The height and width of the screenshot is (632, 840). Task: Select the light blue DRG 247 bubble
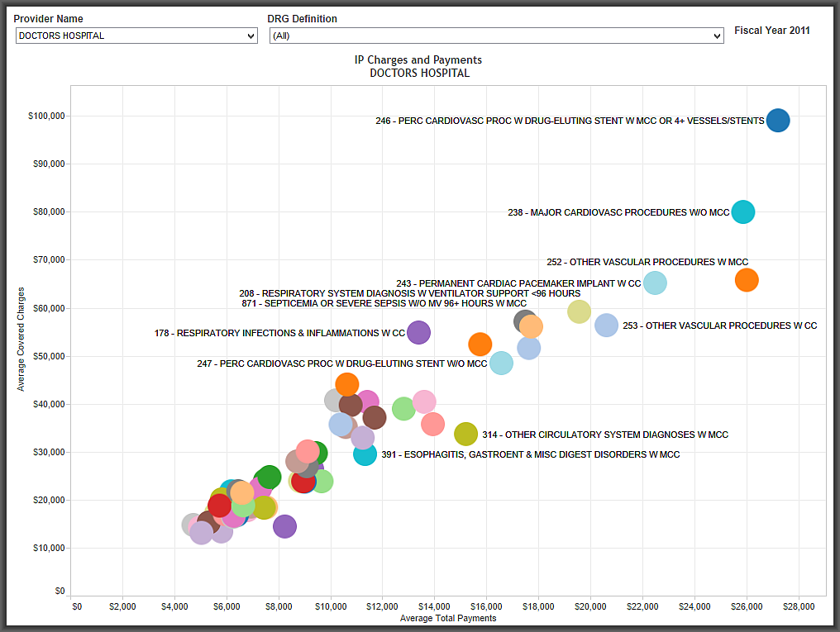click(501, 363)
